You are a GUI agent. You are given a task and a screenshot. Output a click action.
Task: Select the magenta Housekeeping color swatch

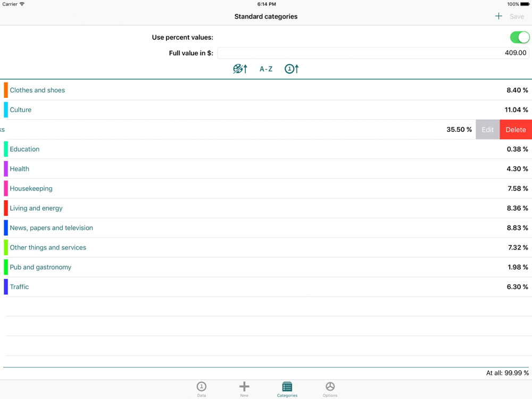[6, 188]
